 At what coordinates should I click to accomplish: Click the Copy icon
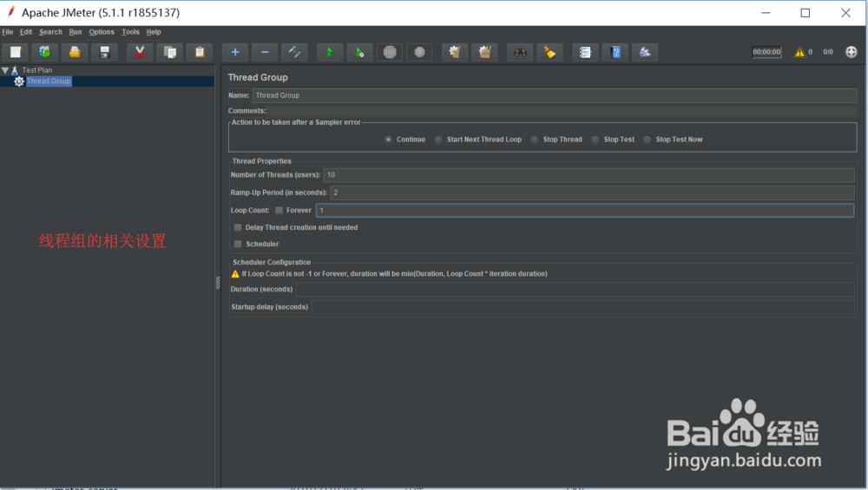170,52
